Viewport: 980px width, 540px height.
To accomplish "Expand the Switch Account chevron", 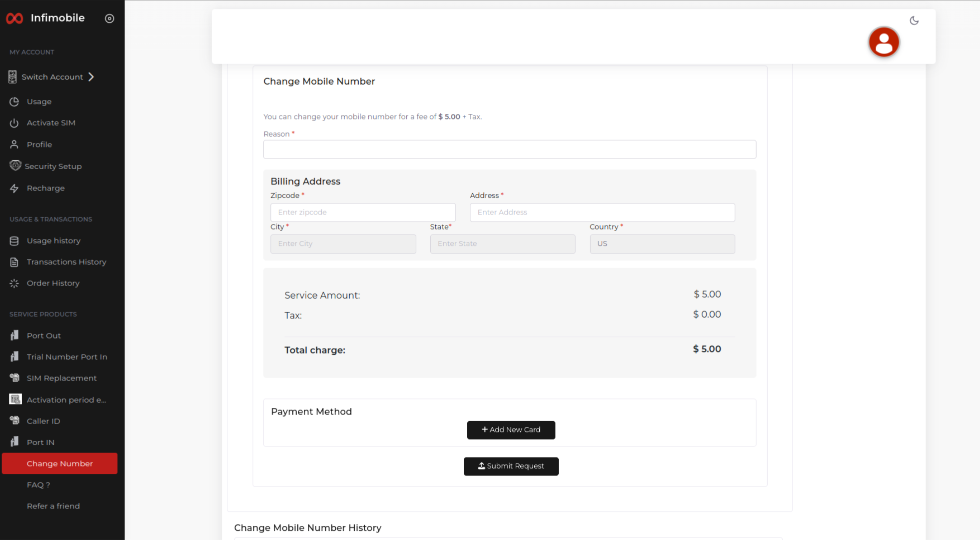I will [91, 76].
